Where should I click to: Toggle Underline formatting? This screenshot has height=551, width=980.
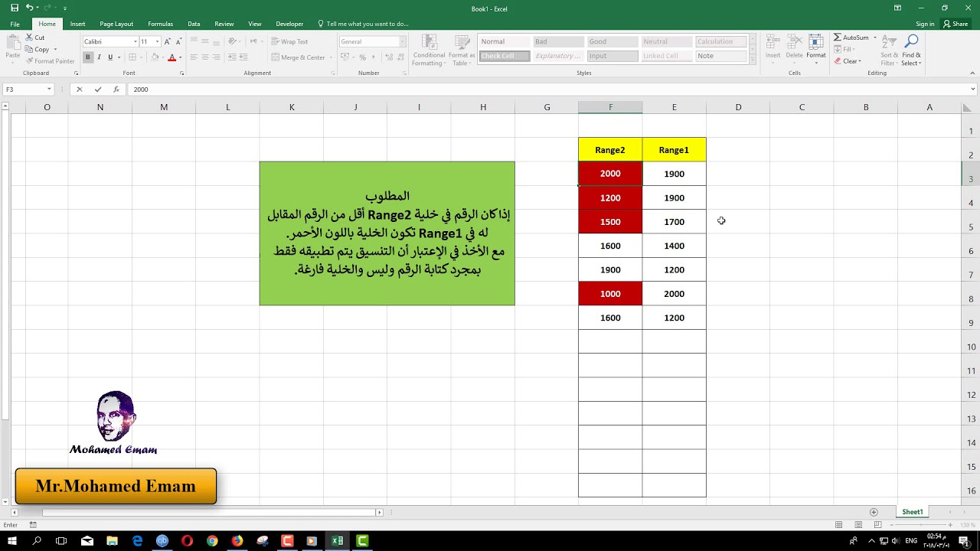point(110,57)
